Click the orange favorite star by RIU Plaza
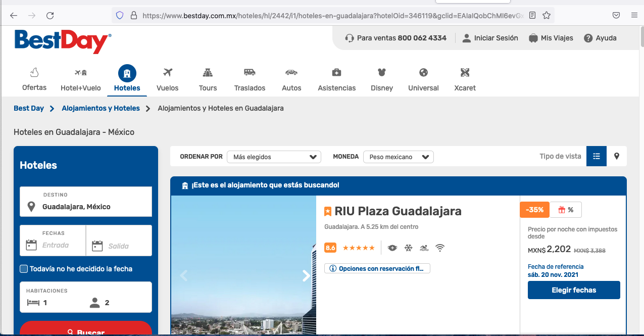This screenshot has height=336, width=644. tap(328, 211)
